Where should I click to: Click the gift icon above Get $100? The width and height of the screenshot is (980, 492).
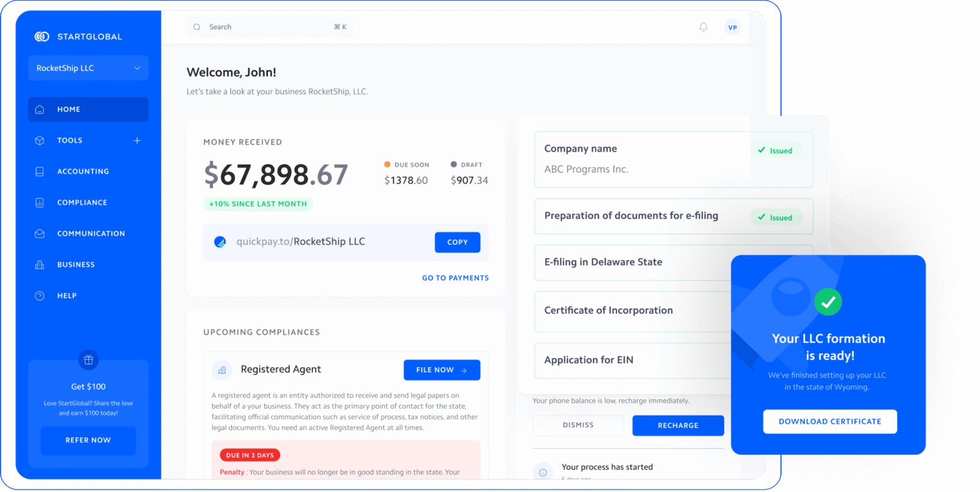tap(88, 360)
